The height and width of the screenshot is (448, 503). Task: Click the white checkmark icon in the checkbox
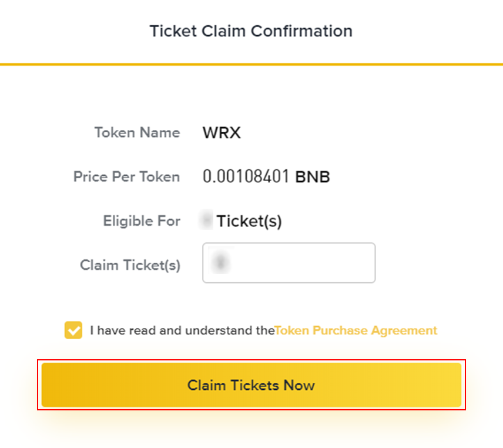pos(73,330)
